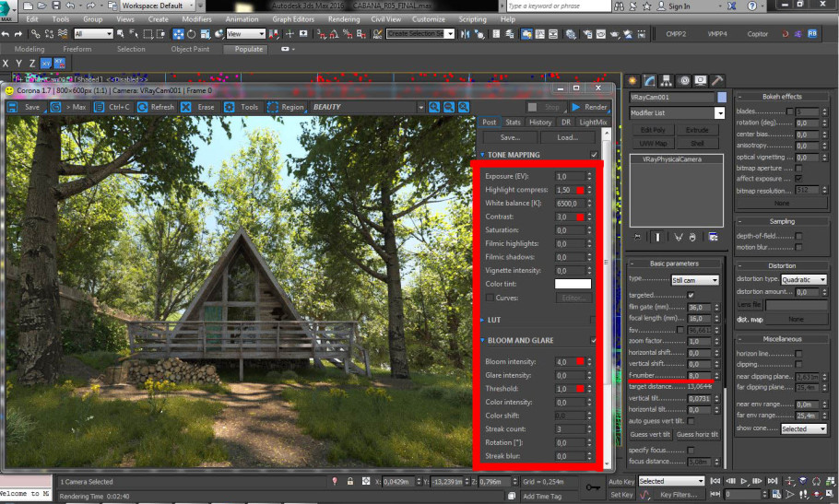839x504 pixels.
Task: Click the zoom out magnifier icon
Action: (x=449, y=107)
